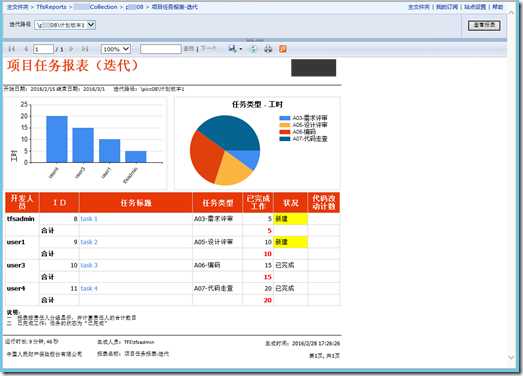Click the current page number field
Image resolution: width=523 pixels, height=376 pixels.
43,49
